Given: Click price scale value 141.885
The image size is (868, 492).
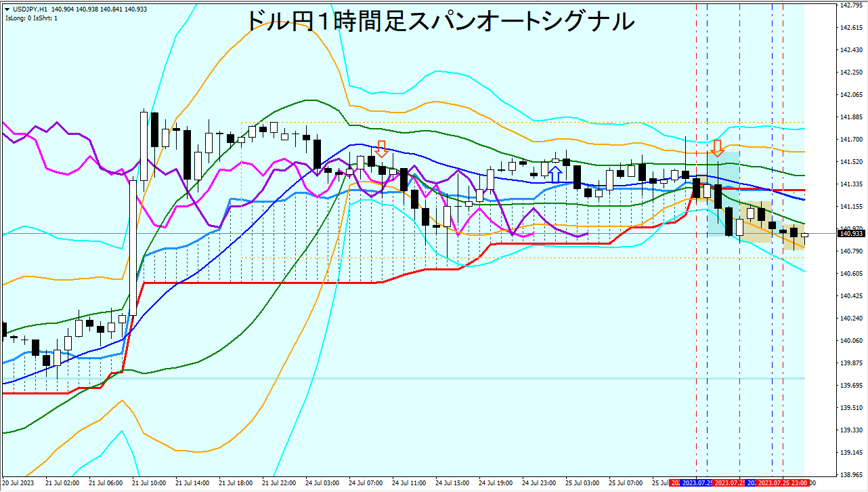Looking at the screenshot, I should pyautogui.click(x=851, y=117).
